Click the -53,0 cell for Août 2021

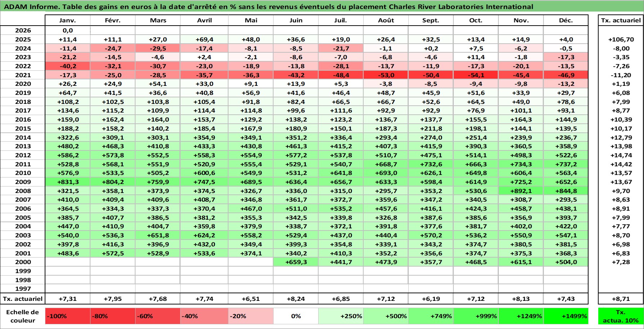(x=386, y=75)
